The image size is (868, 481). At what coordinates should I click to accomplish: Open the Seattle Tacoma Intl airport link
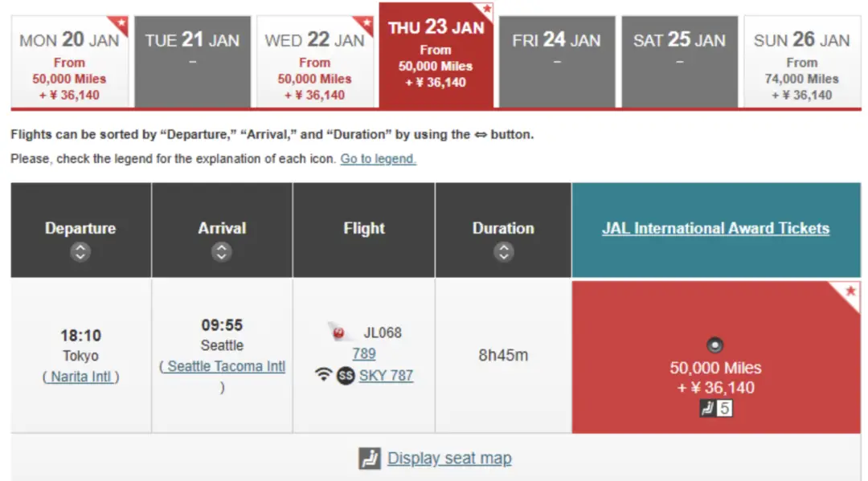click(x=224, y=366)
